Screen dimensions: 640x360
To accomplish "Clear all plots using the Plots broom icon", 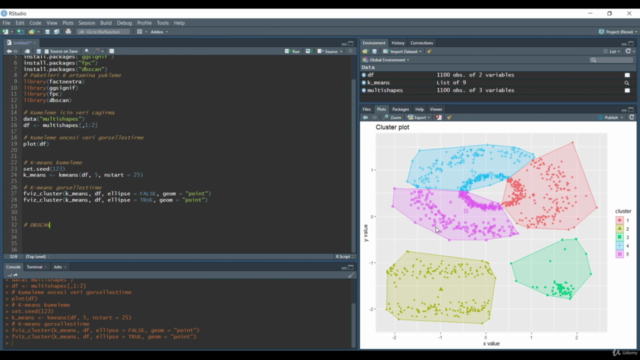I will coord(449,118).
